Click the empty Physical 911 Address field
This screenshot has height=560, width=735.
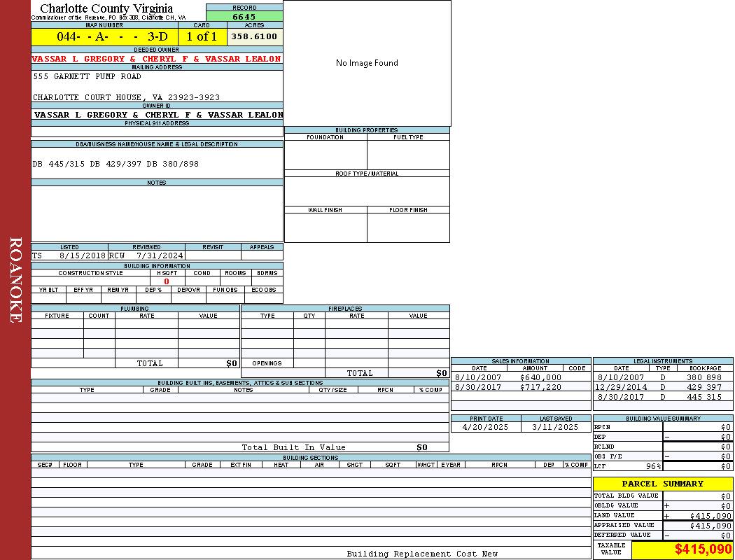pyautogui.click(x=157, y=132)
